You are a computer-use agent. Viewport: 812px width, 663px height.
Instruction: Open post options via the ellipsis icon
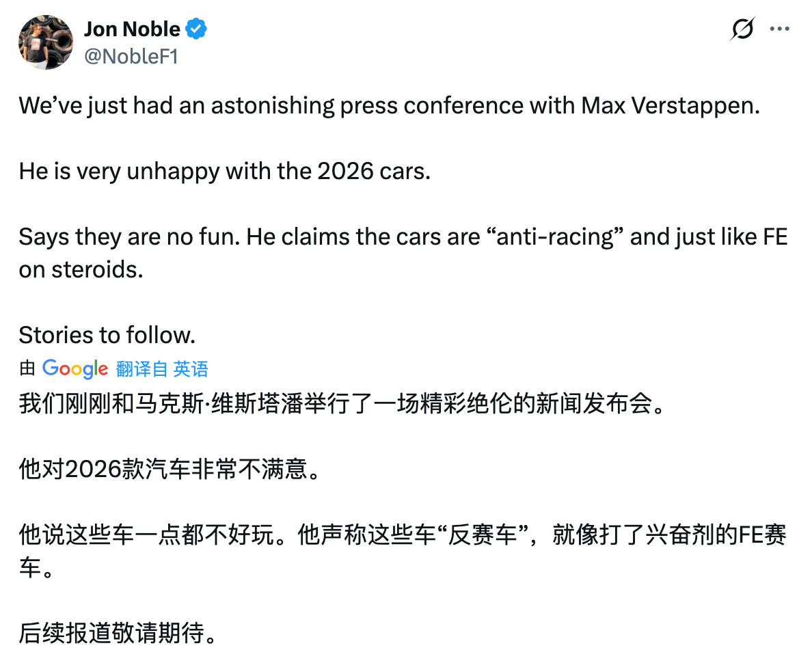780,29
